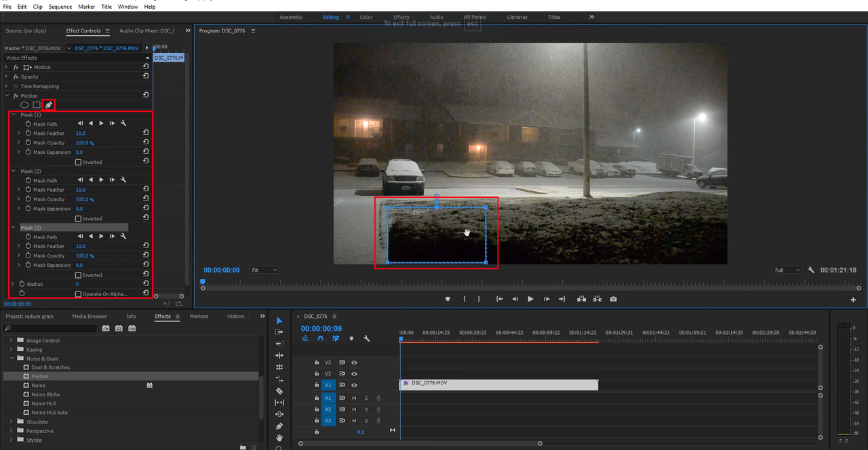Solo audio track A2
This screenshot has height=450, width=868.
pyautogui.click(x=366, y=409)
